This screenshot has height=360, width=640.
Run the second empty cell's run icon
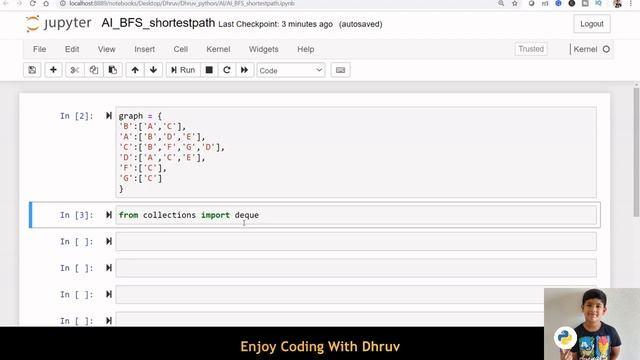pyautogui.click(x=109, y=268)
